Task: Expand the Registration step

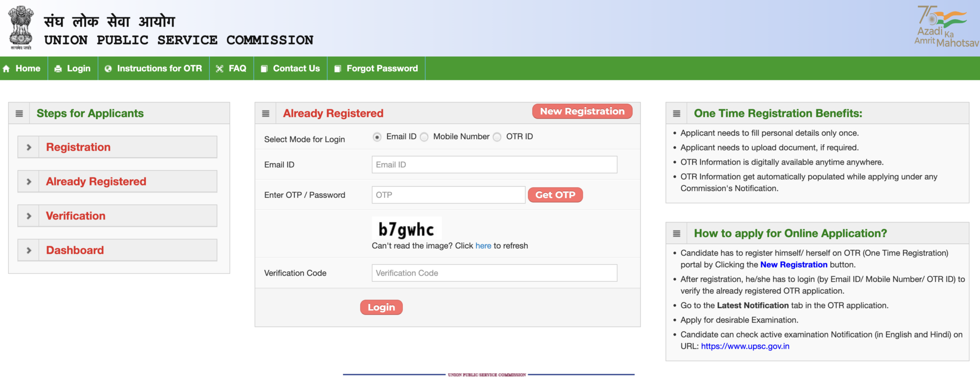Action: pyautogui.click(x=29, y=147)
